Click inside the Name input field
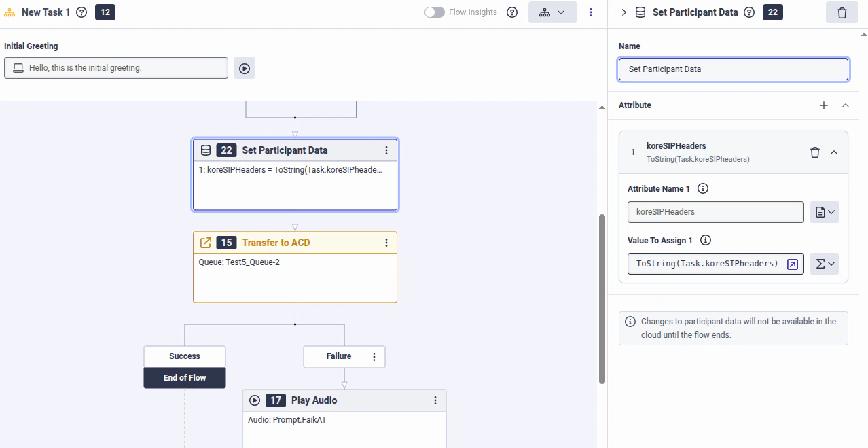Screen dimensions: 868x448 point(732,69)
